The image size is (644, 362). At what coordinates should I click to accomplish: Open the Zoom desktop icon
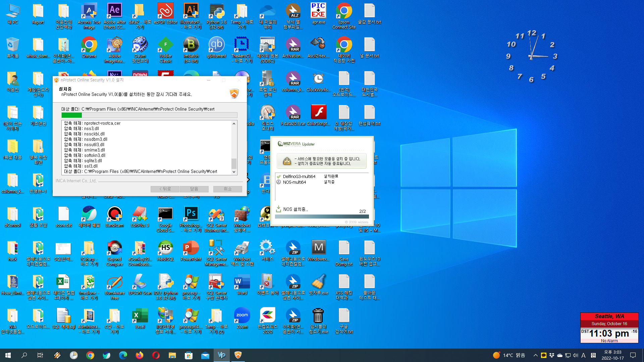[x=242, y=318]
